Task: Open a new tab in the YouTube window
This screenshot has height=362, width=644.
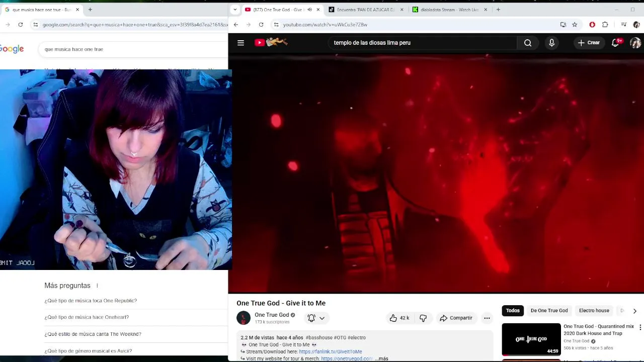Action: (x=498, y=10)
